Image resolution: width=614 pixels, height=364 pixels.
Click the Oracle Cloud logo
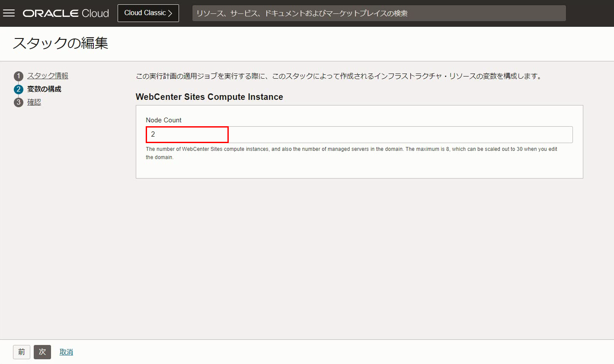66,13
